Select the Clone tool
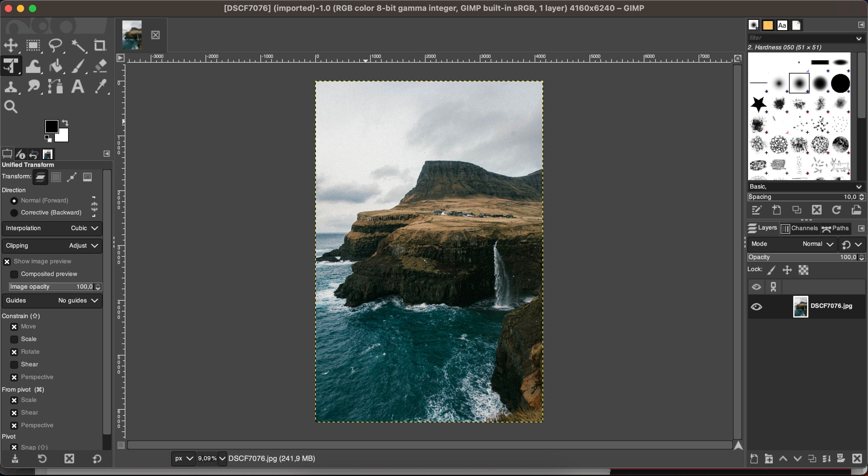868x476 pixels. [x=12, y=87]
